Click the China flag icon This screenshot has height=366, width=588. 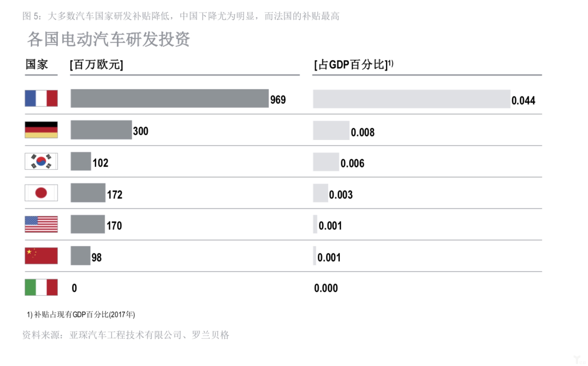pos(41,256)
